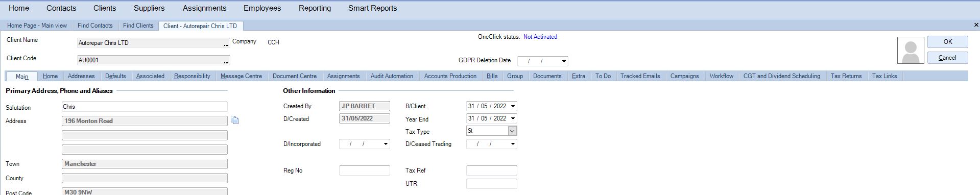The width and height of the screenshot is (980, 195).
Task: Open the client photo placeholder image
Action: click(x=911, y=51)
